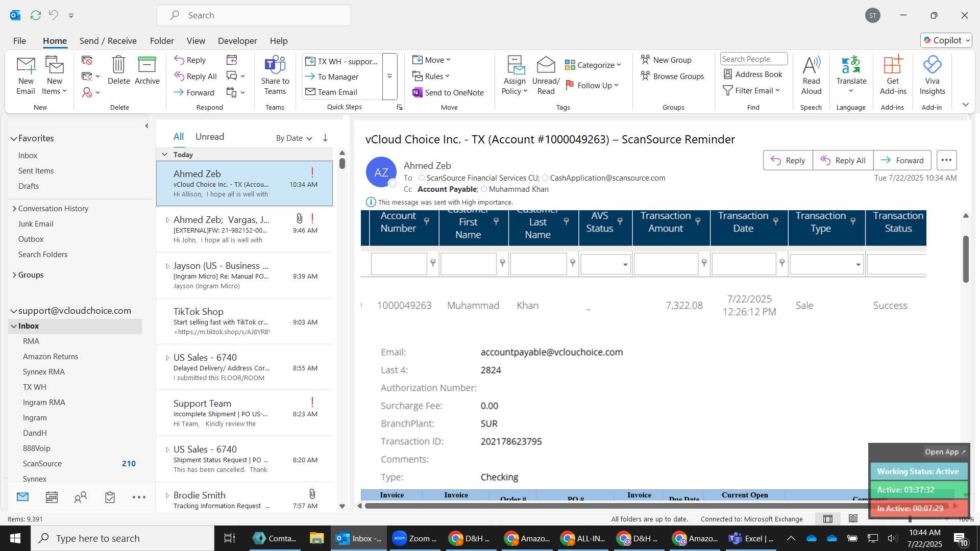The width and height of the screenshot is (980, 551).
Task: Open the Folder tab
Action: point(162,41)
